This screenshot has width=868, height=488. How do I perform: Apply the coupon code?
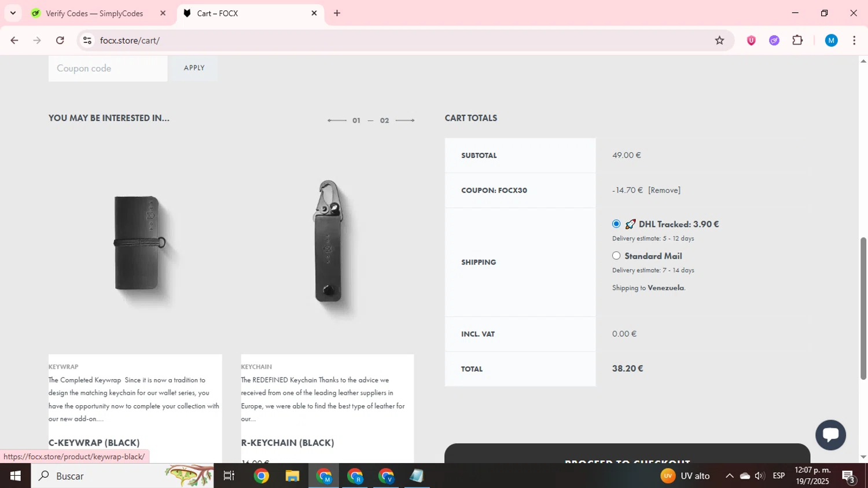194,68
